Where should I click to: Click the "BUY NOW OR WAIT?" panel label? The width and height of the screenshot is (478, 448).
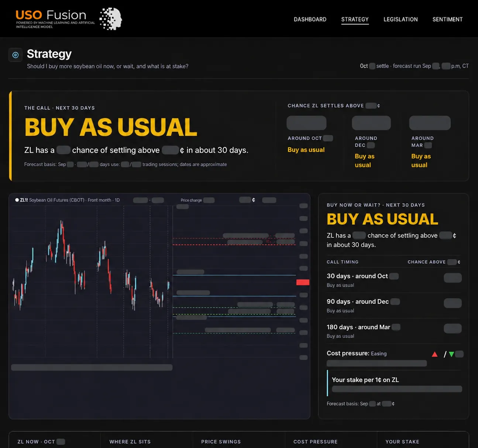tap(376, 205)
